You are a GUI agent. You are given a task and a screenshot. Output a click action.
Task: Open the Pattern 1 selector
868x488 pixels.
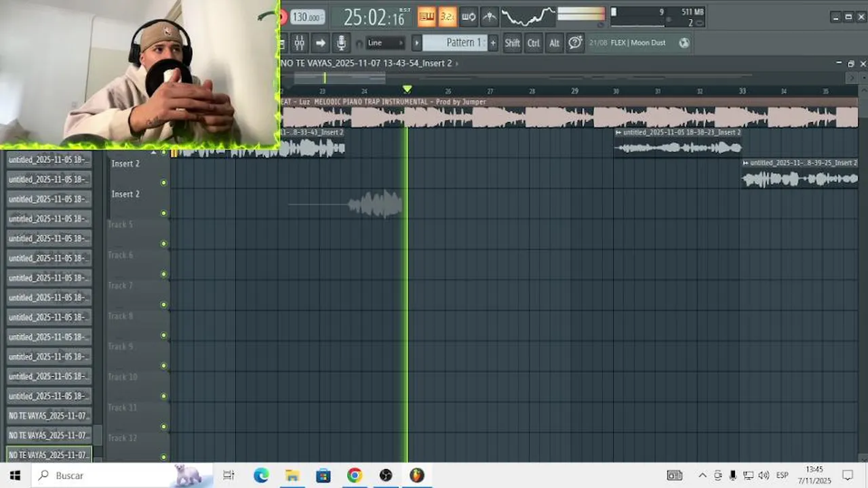point(454,43)
